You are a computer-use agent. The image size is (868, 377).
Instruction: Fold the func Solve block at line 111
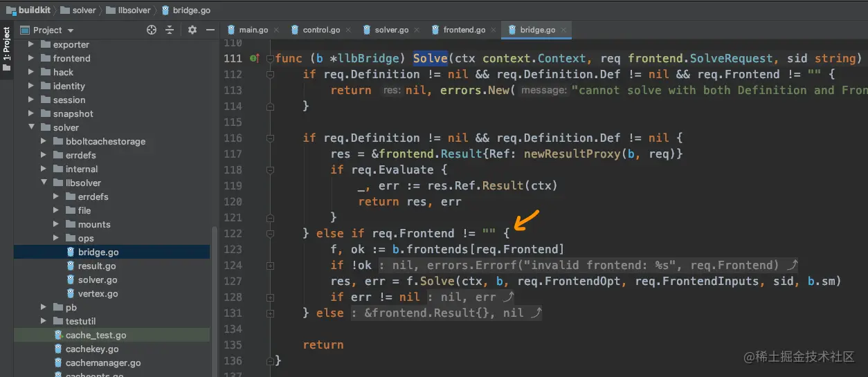click(270, 59)
